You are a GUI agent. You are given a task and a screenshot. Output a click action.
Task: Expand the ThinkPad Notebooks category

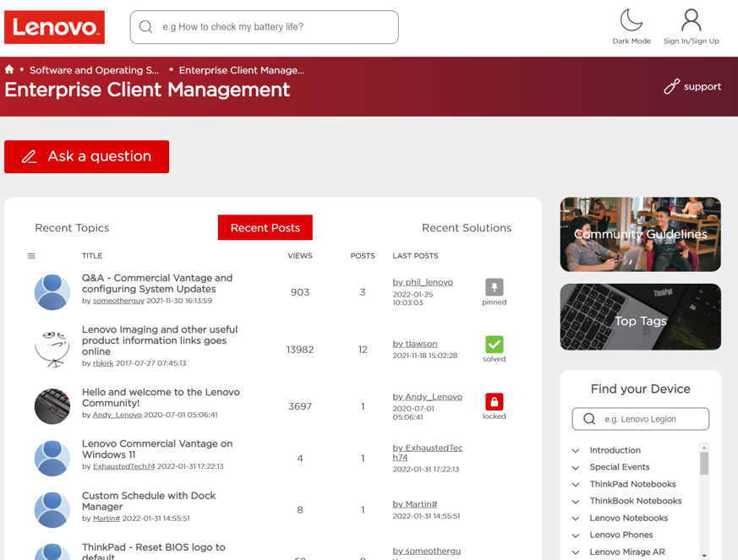(576, 484)
